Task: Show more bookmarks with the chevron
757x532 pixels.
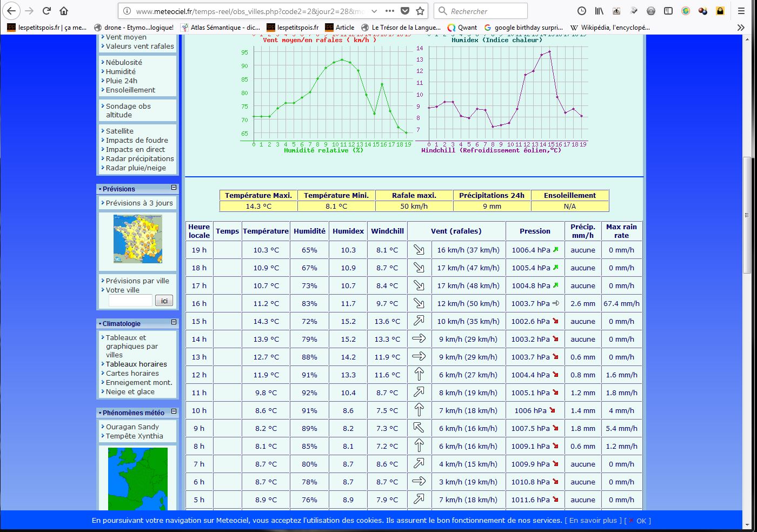Action: 741,27
